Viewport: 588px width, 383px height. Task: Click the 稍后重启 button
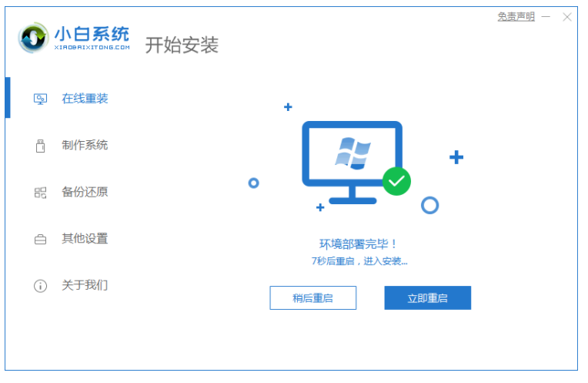click(x=312, y=297)
